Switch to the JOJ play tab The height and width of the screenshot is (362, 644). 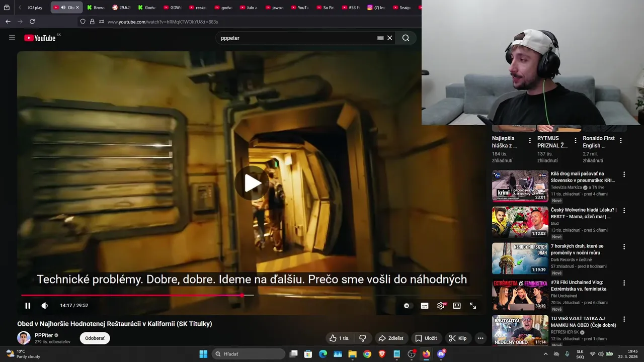point(35,8)
